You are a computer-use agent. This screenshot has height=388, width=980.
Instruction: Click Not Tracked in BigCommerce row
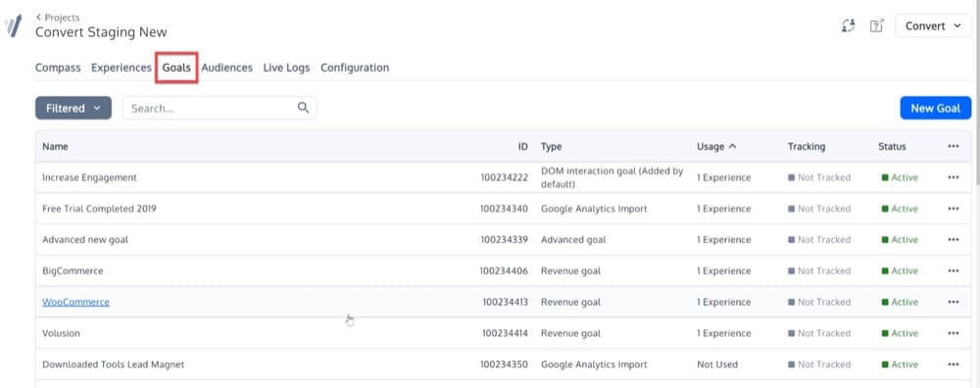819,271
